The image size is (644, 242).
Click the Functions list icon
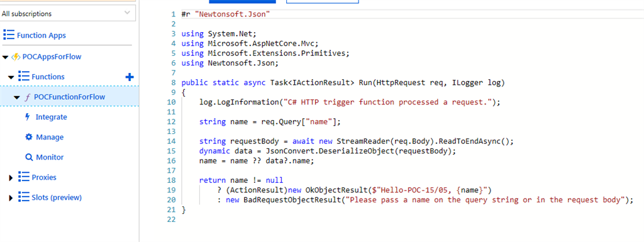point(25,76)
